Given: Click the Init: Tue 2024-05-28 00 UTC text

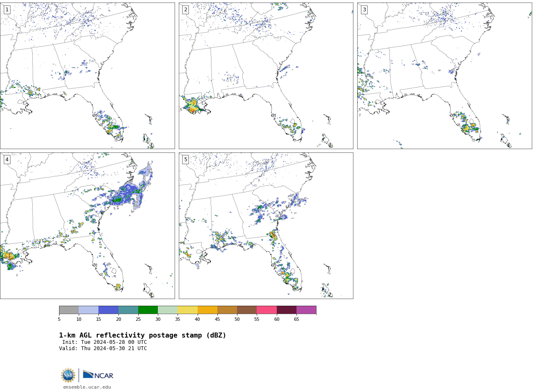Looking at the screenshot, I should tap(105, 342).
